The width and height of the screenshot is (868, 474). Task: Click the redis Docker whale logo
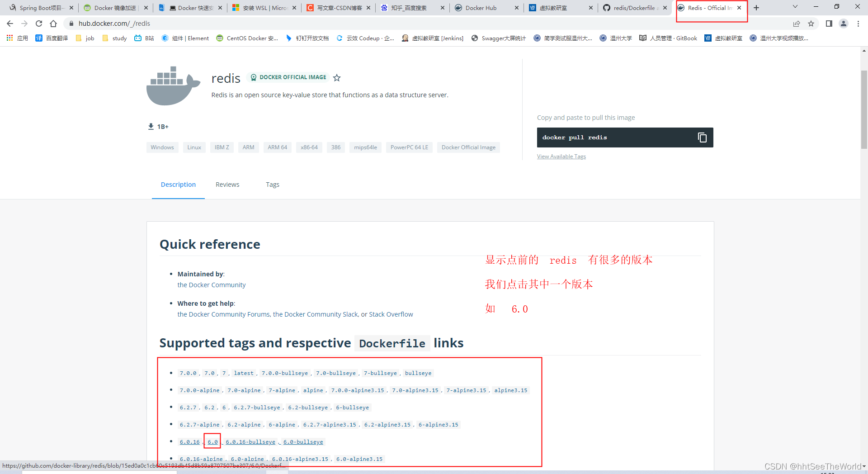coord(173,86)
